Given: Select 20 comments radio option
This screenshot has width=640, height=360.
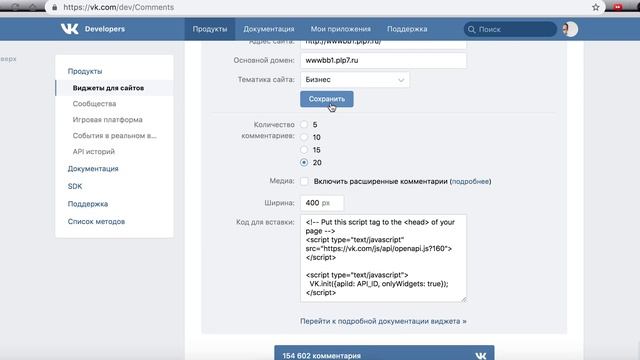Looking at the screenshot, I should point(304,162).
